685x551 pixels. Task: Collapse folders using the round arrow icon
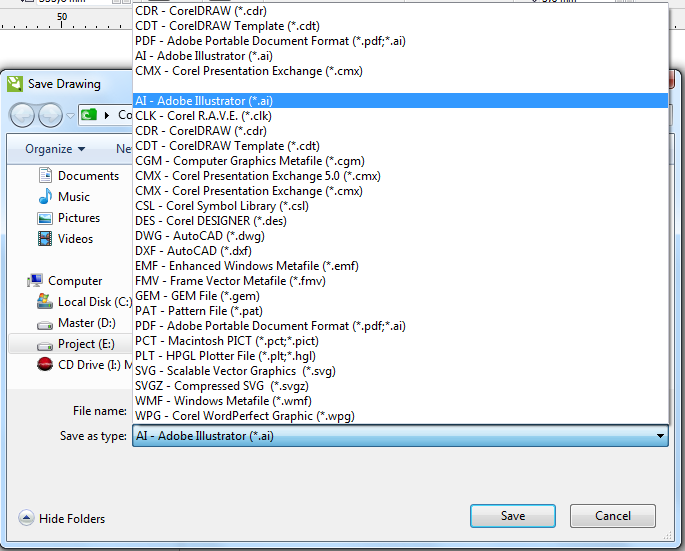[x=26, y=518]
